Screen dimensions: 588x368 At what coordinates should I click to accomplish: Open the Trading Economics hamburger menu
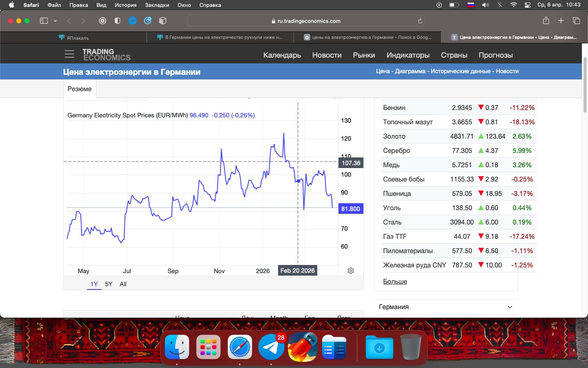point(69,54)
